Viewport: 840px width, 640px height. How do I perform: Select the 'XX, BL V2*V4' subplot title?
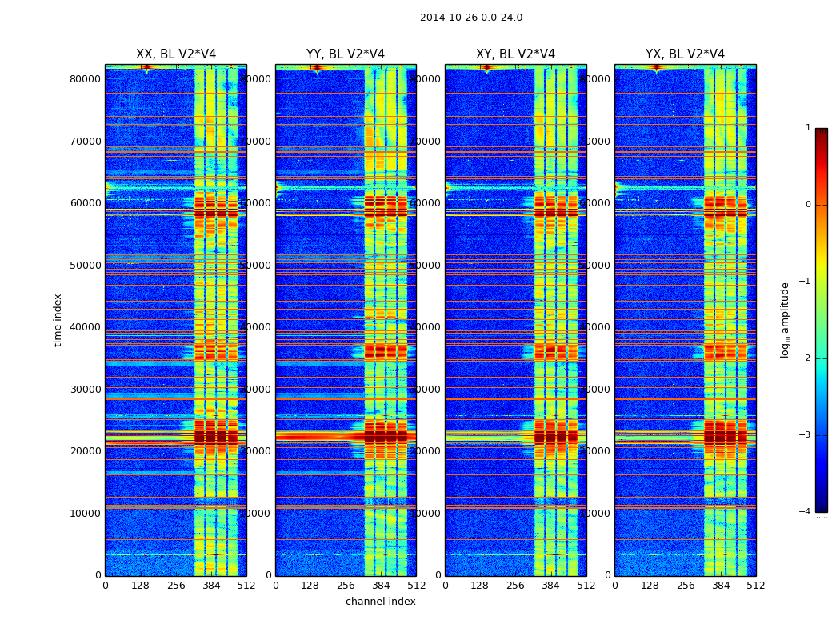[176, 54]
